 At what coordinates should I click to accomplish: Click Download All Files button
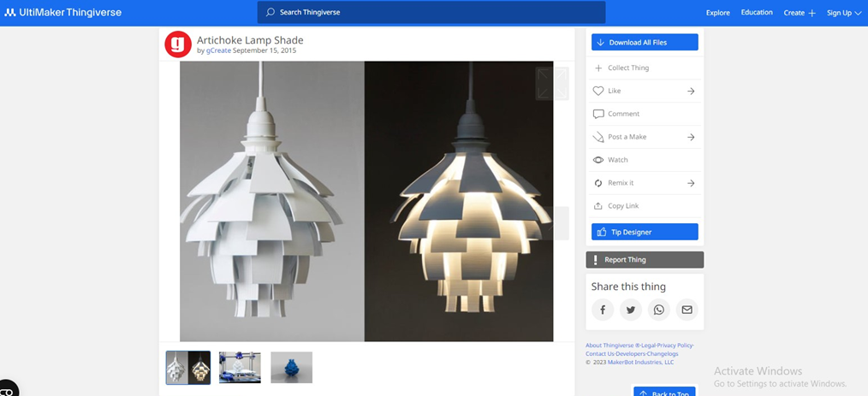[645, 42]
